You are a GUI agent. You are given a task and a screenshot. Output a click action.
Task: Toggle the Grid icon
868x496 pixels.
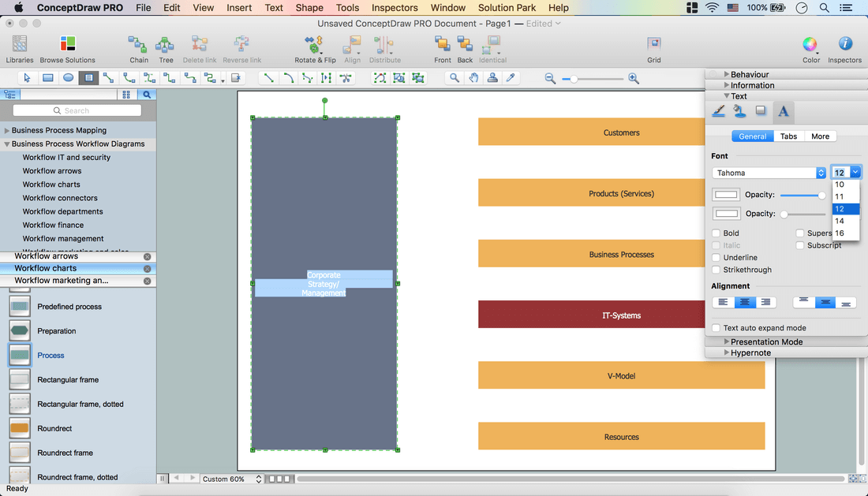(654, 45)
